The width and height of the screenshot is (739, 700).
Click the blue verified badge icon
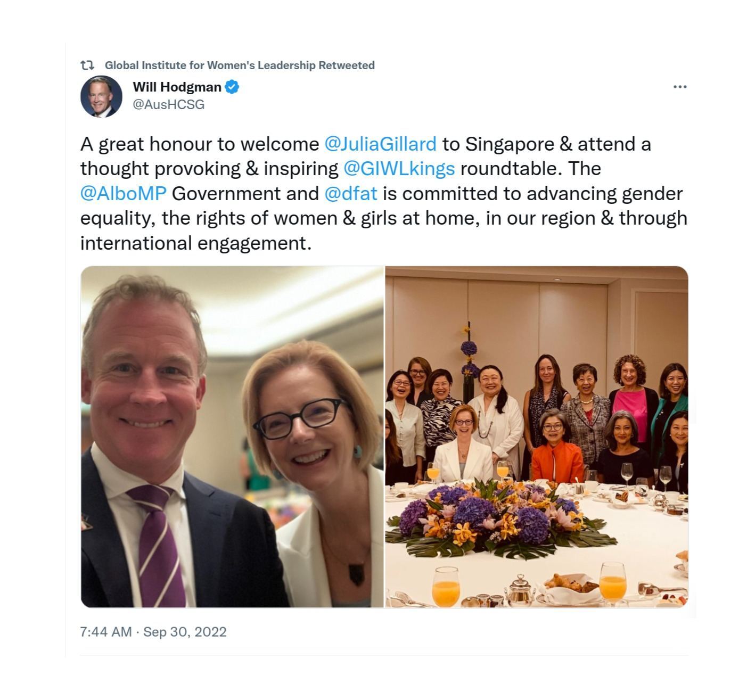[232, 87]
